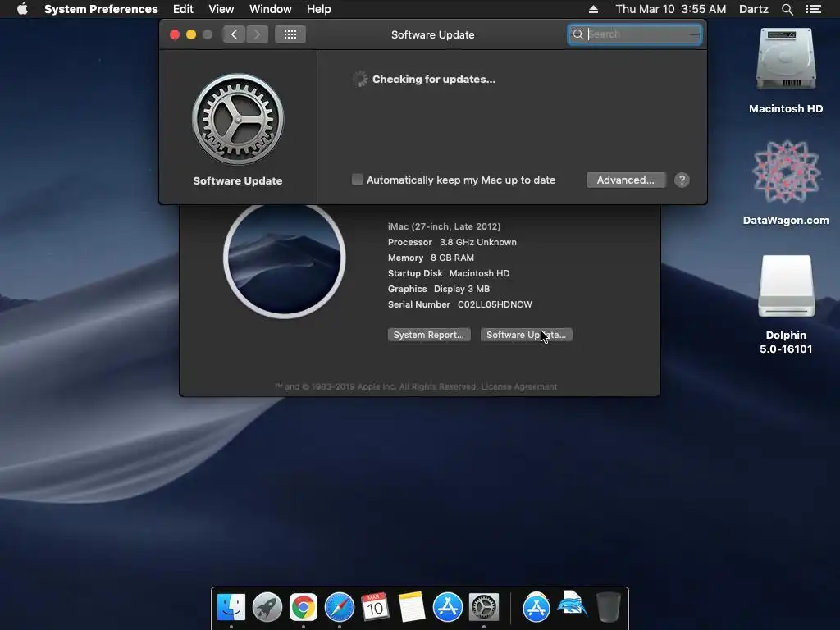Click serial number C02LL05HDNCW text
The image size is (840, 630).
coord(495,304)
